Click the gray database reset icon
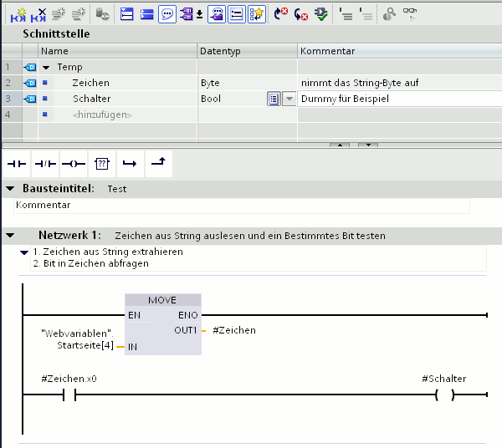 click(x=102, y=14)
